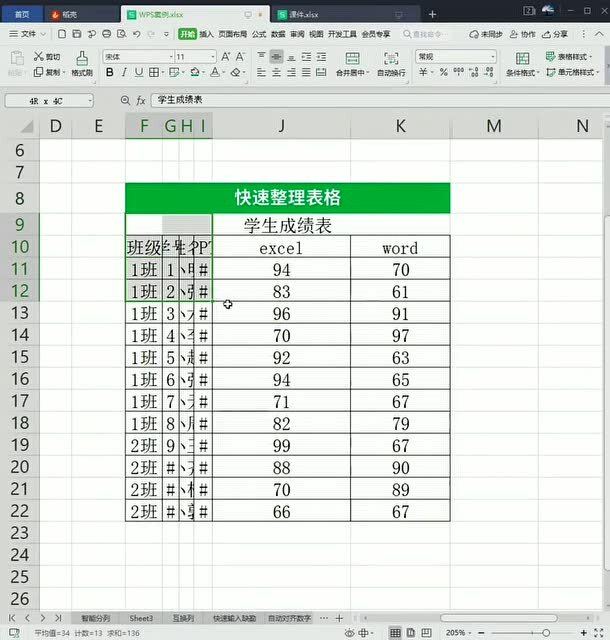Click the save icon in quick toolbar
This screenshot has width=610, height=640.
pos(77,34)
